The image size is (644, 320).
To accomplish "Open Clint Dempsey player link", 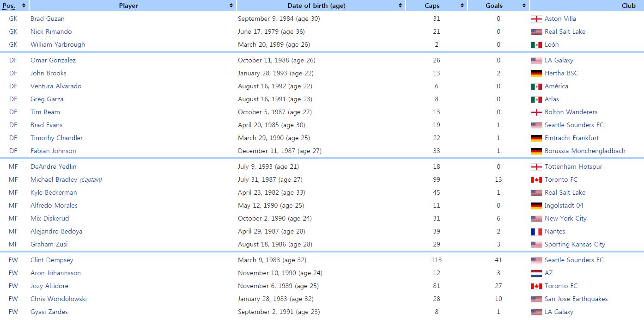I will pyautogui.click(x=52, y=260).
